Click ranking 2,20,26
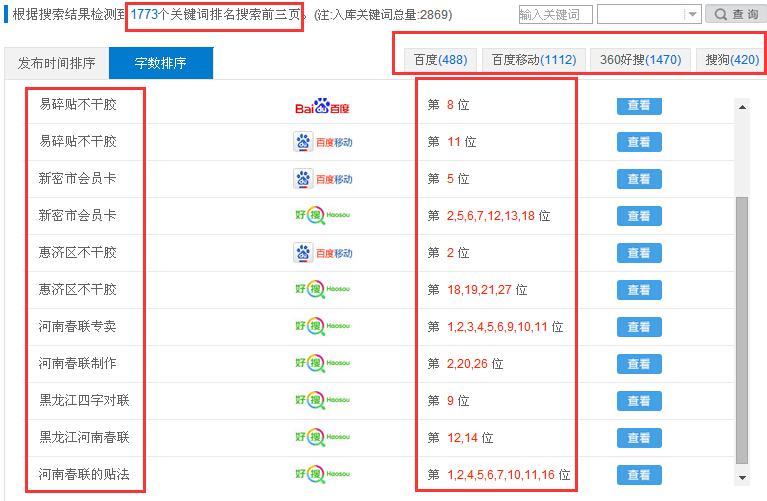The height and width of the screenshot is (501, 767). point(467,364)
